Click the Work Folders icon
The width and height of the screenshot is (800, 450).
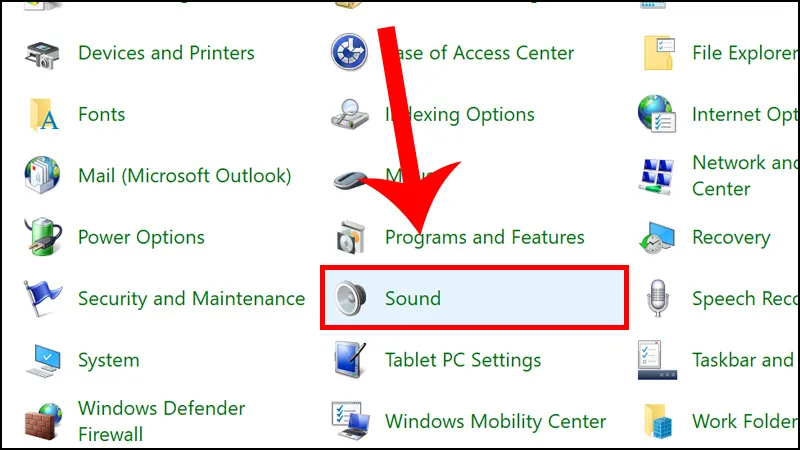coord(658,421)
